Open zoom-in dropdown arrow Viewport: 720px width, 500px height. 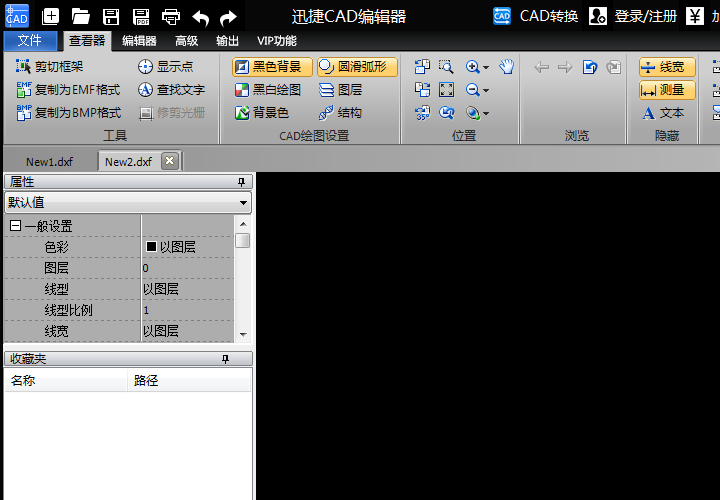[486, 67]
